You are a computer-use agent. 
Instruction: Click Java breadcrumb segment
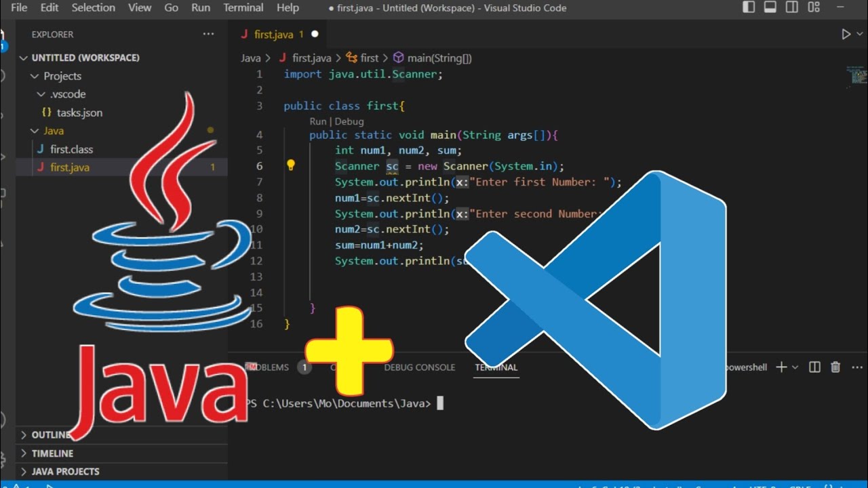point(250,58)
